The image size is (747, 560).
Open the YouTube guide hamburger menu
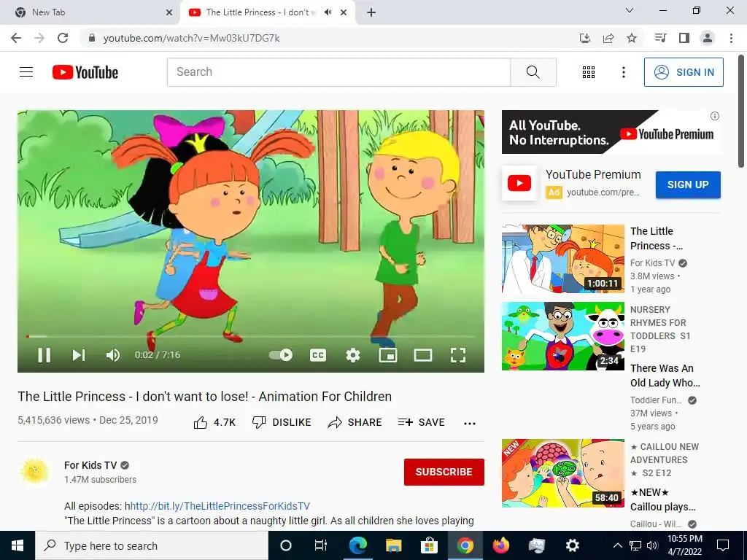[26, 72]
